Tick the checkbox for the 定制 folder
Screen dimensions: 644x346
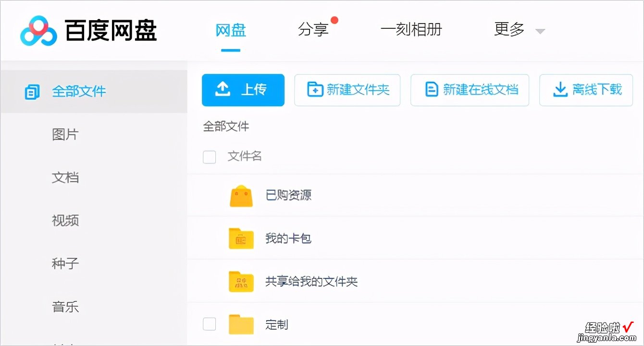(210, 324)
